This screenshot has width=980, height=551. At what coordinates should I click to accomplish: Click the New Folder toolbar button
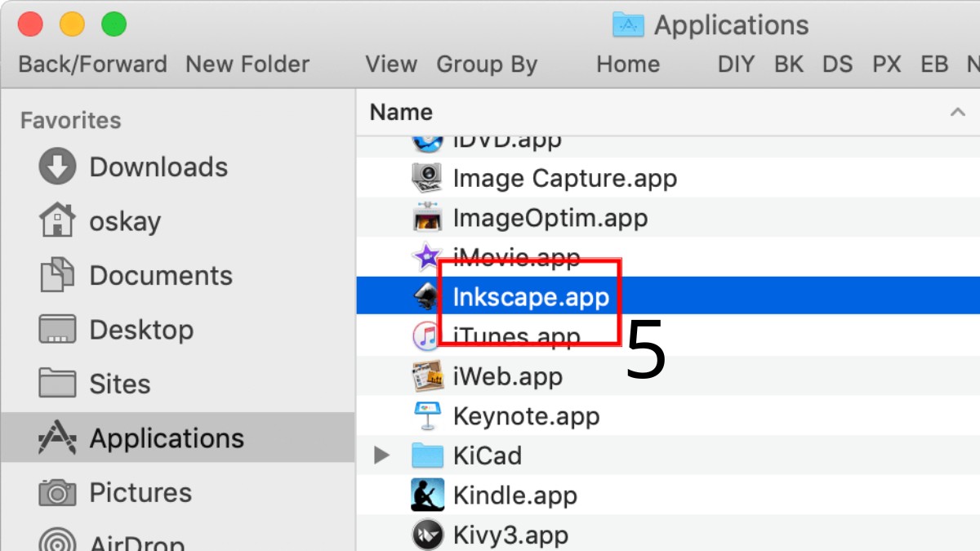coord(247,64)
